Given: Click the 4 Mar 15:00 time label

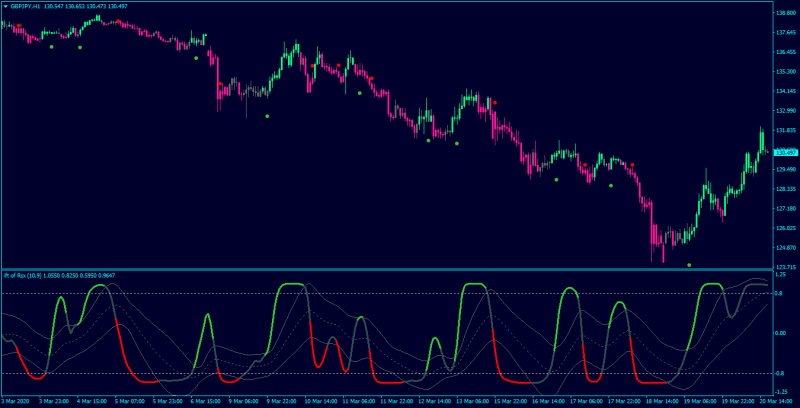Looking at the screenshot, I should point(92,402).
